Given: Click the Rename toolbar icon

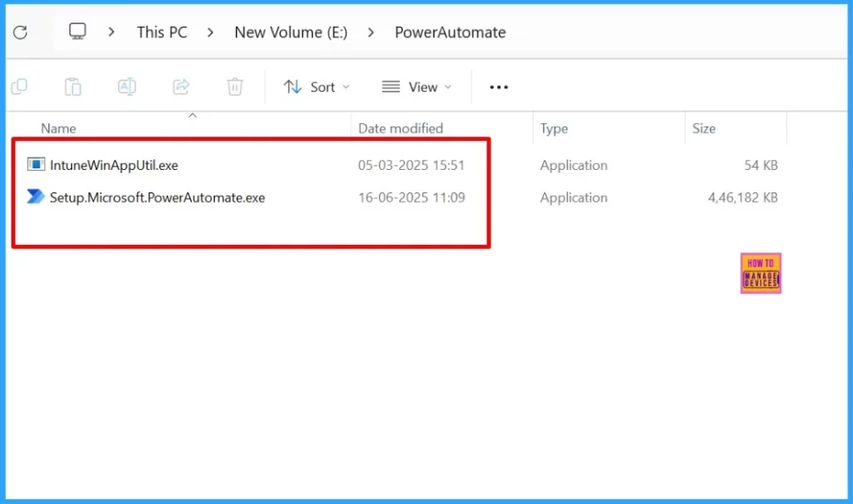Looking at the screenshot, I should click(x=127, y=87).
